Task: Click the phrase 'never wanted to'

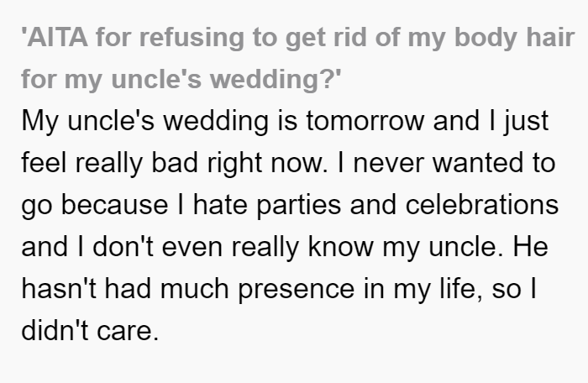Action: pyautogui.click(x=454, y=163)
